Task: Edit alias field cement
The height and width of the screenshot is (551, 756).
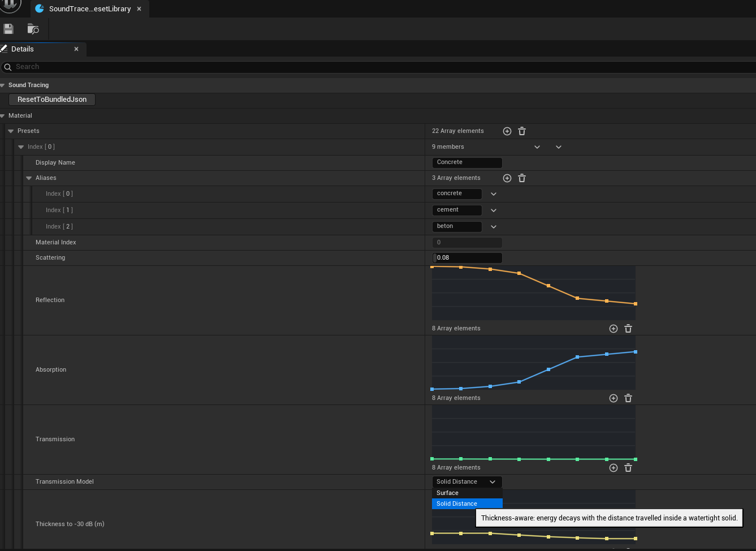Action: 457,210
